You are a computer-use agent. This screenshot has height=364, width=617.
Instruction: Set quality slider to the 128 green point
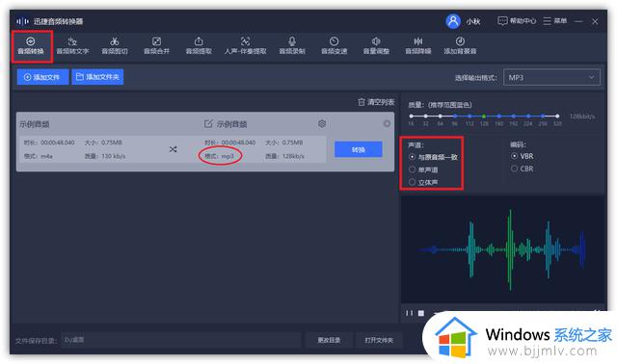point(484,116)
